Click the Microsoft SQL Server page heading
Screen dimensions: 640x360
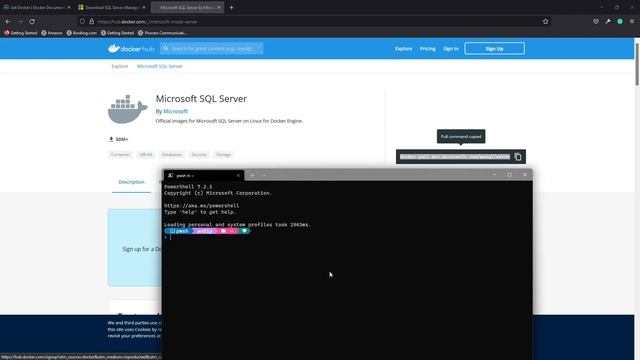tap(201, 99)
